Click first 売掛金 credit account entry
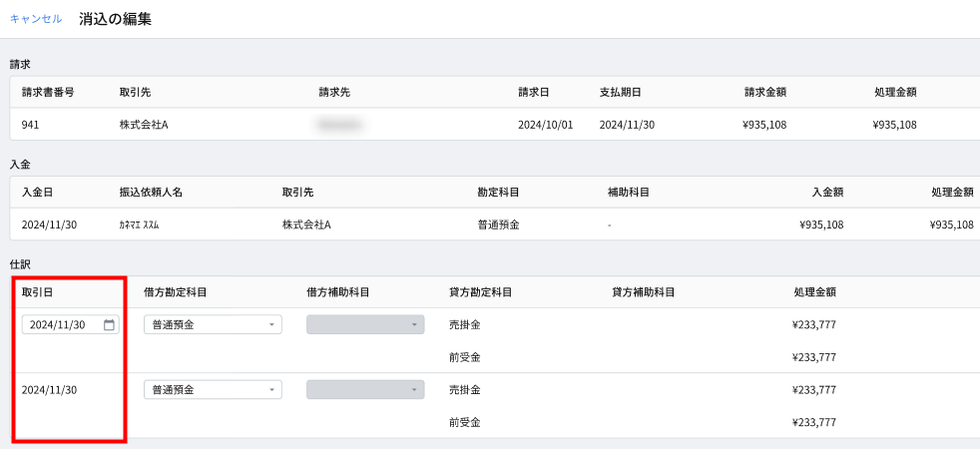Image resolution: width=980 pixels, height=449 pixels. click(465, 324)
